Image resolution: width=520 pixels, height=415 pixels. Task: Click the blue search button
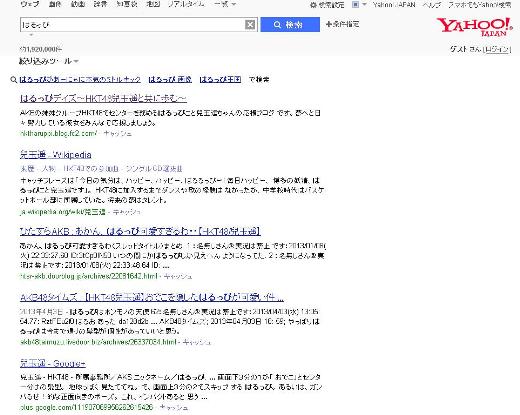[x=290, y=24]
